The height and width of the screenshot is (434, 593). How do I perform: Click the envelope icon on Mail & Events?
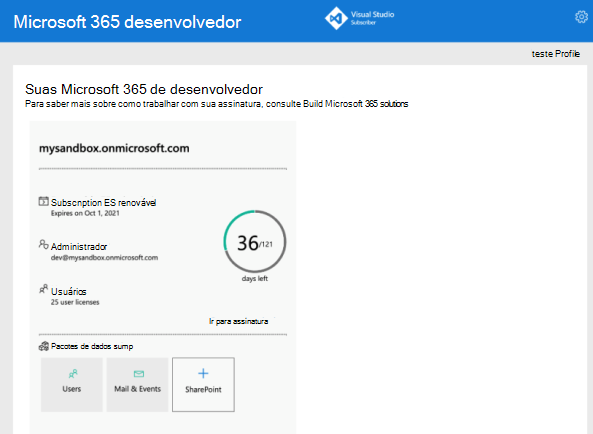click(x=139, y=374)
